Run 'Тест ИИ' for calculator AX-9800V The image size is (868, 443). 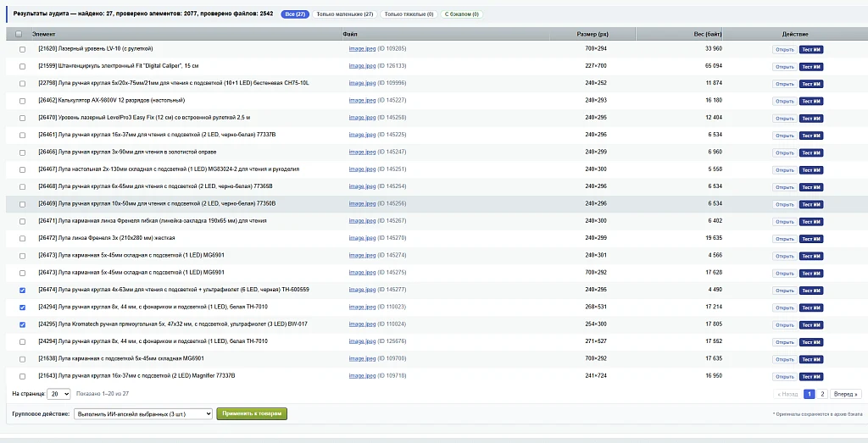pyautogui.click(x=811, y=101)
